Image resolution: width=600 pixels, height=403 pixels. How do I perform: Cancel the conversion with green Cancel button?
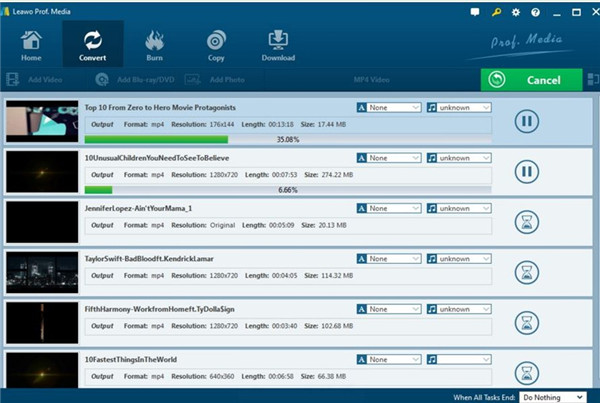[532, 80]
